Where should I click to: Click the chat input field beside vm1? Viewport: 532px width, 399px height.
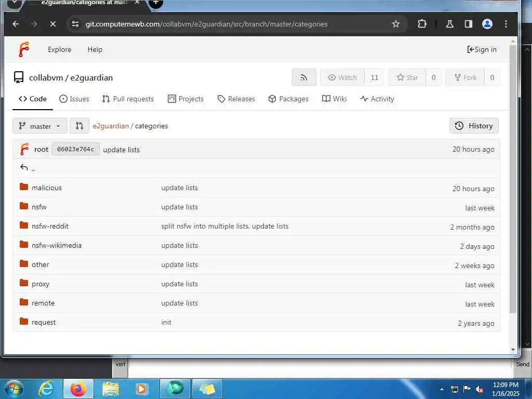320,368
